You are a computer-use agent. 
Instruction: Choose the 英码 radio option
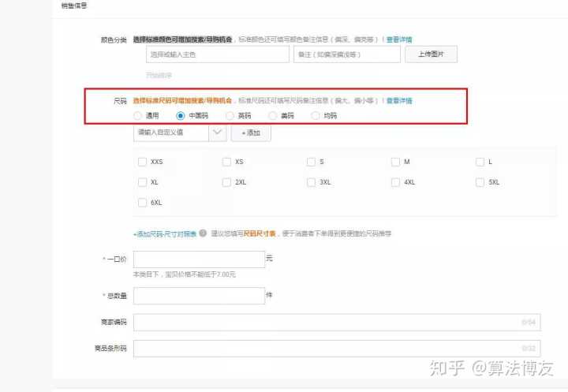tap(230, 116)
